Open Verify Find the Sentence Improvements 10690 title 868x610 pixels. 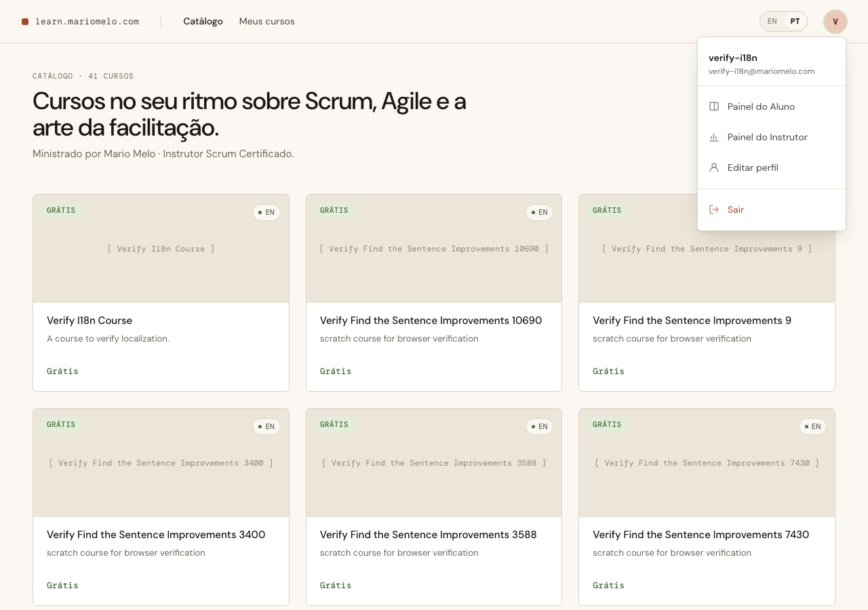tap(431, 321)
